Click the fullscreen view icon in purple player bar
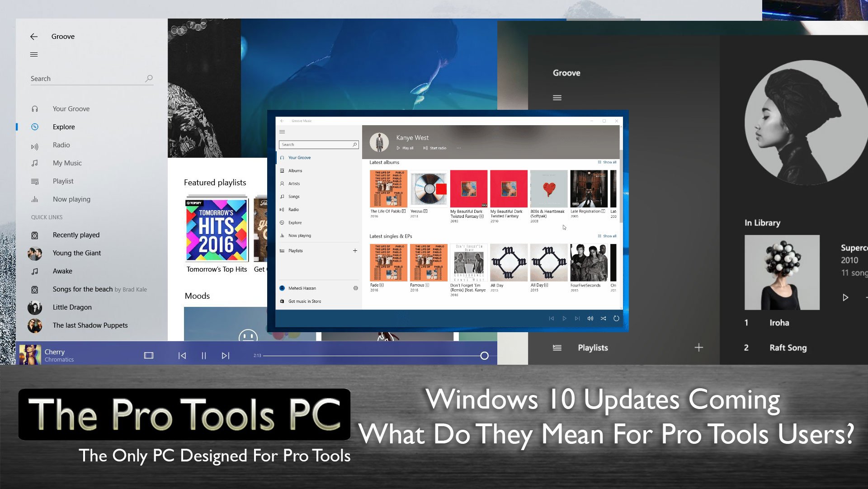 (x=149, y=356)
